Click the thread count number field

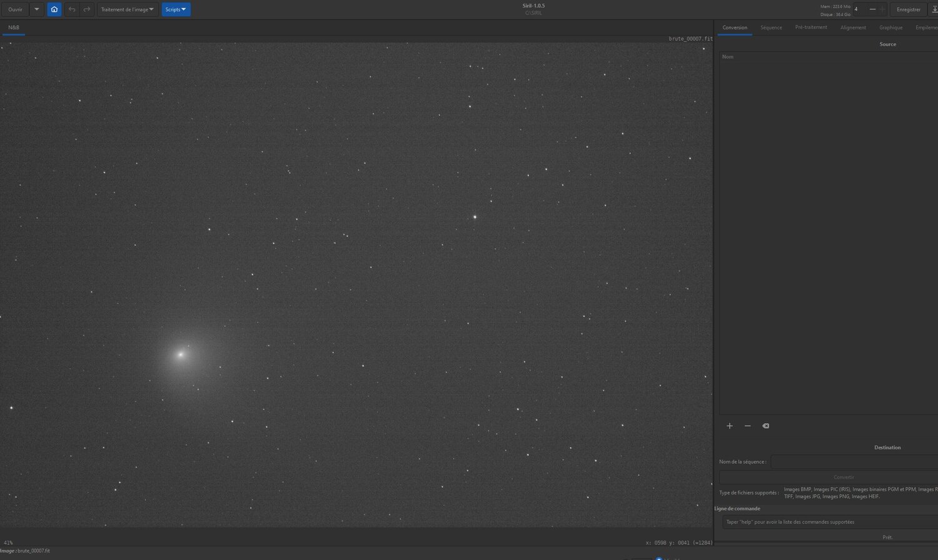pyautogui.click(x=860, y=9)
